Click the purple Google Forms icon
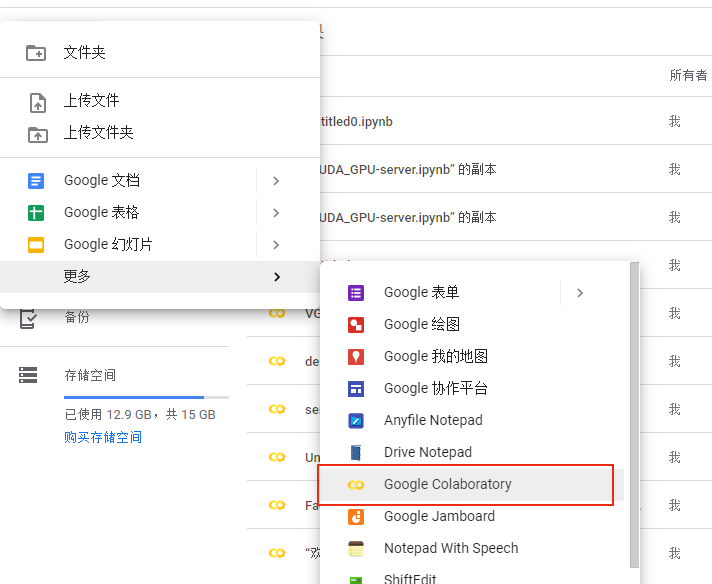 pyautogui.click(x=356, y=293)
